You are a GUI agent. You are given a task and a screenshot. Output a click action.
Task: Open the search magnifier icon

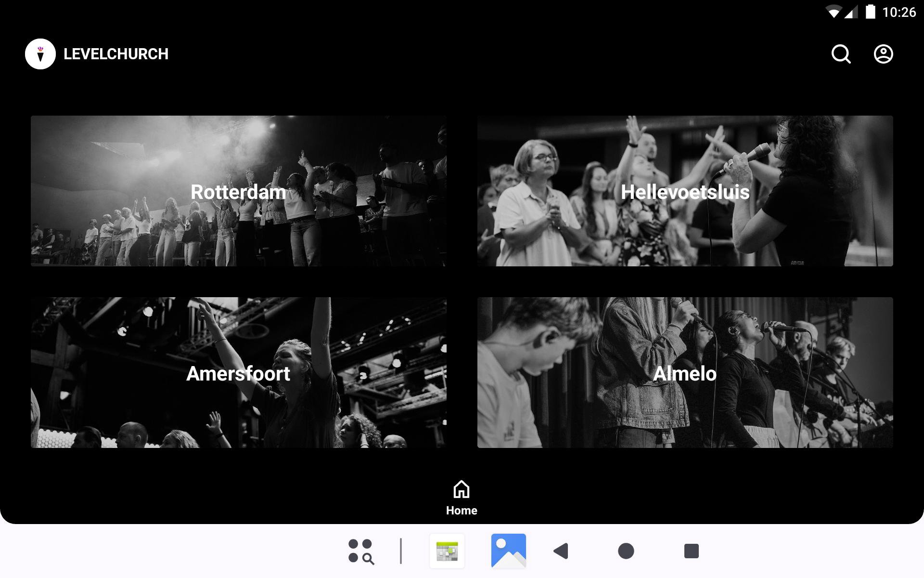[x=841, y=54]
